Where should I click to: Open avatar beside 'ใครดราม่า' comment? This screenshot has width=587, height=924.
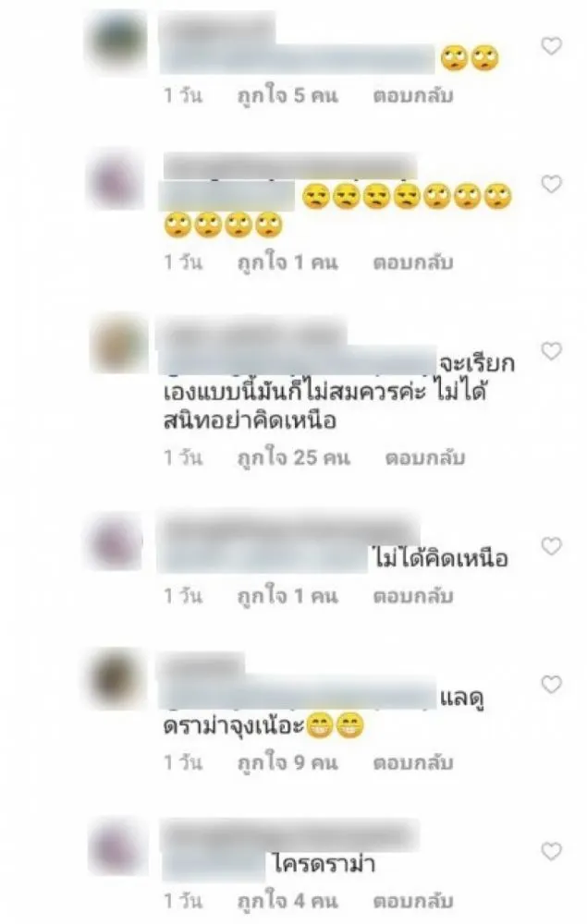coord(116,846)
